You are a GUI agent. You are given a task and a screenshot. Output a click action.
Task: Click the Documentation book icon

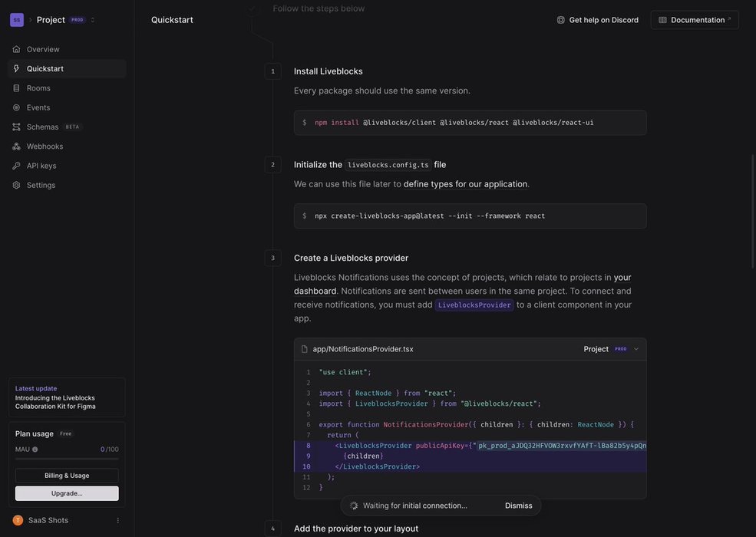point(662,20)
